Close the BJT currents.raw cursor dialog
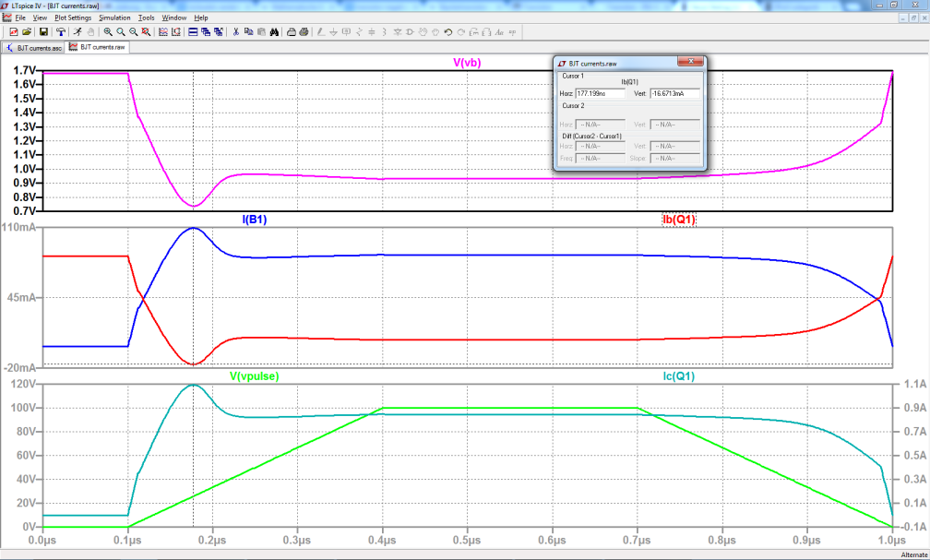This screenshot has height=560, width=930. (690, 63)
